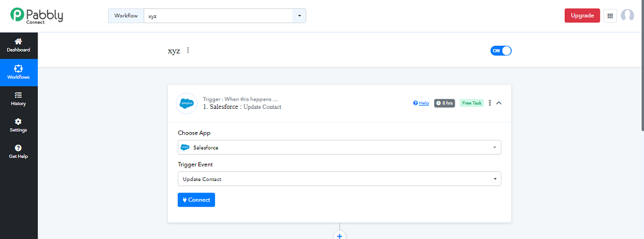This screenshot has width=644, height=239.
Task: Collapse the trigger step with chevron
Action: coord(499,103)
